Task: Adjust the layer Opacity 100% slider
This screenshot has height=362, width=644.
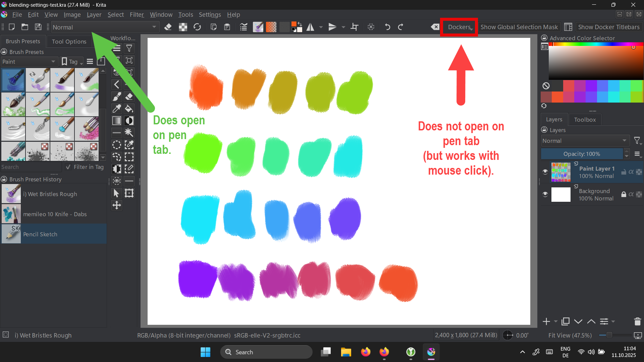Action: click(582, 154)
